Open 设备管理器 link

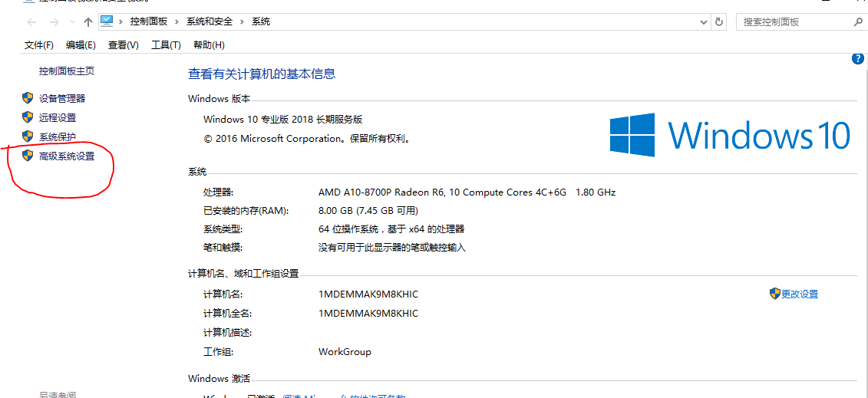(x=63, y=98)
